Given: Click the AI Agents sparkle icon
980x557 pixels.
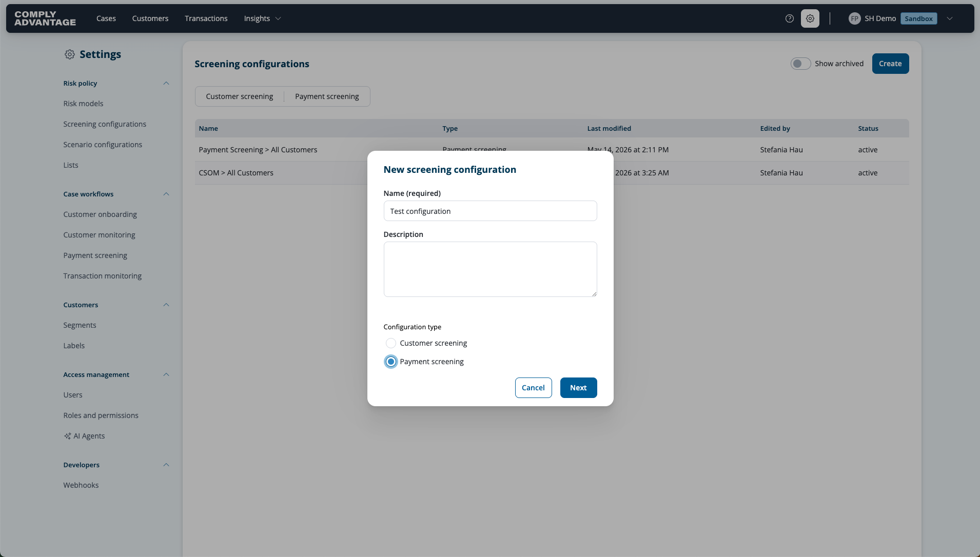Looking at the screenshot, I should click(x=67, y=436).
